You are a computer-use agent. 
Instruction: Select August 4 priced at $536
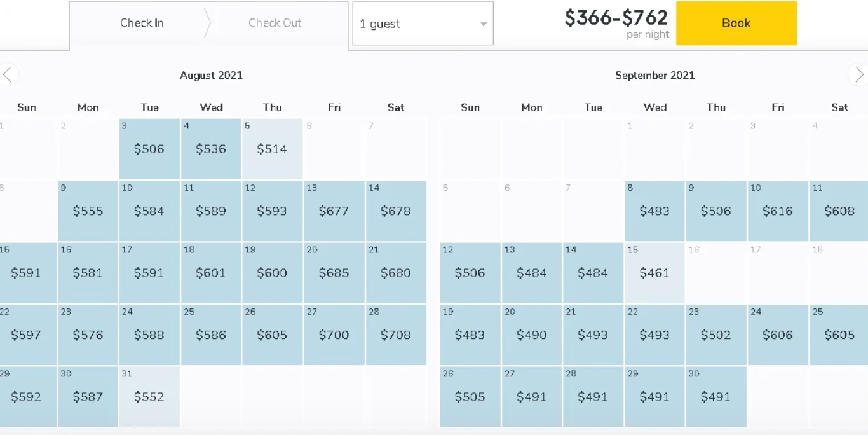pos(211,149)
